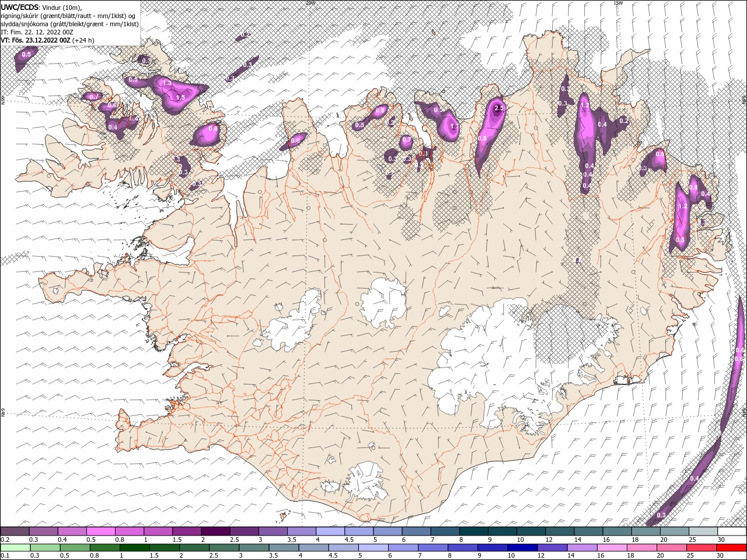Pick the first swatch right of 0.2 in the upper scale
The image size is (747, 560).
[15, 531]
